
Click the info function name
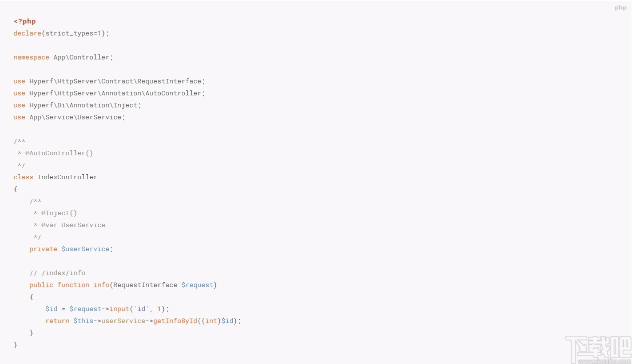pyautogui.click(x=101, y=285)
